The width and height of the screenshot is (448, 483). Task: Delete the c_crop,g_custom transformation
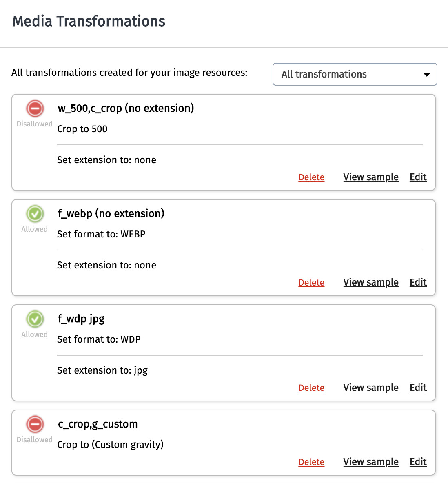click(x=311, y=462)
